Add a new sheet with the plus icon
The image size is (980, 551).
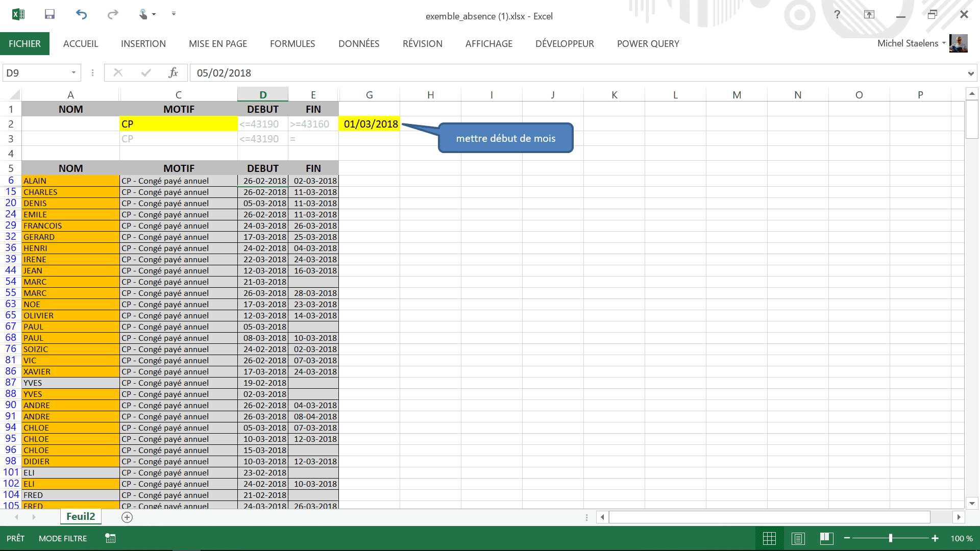pyautogui.click(x=127, y=517)
